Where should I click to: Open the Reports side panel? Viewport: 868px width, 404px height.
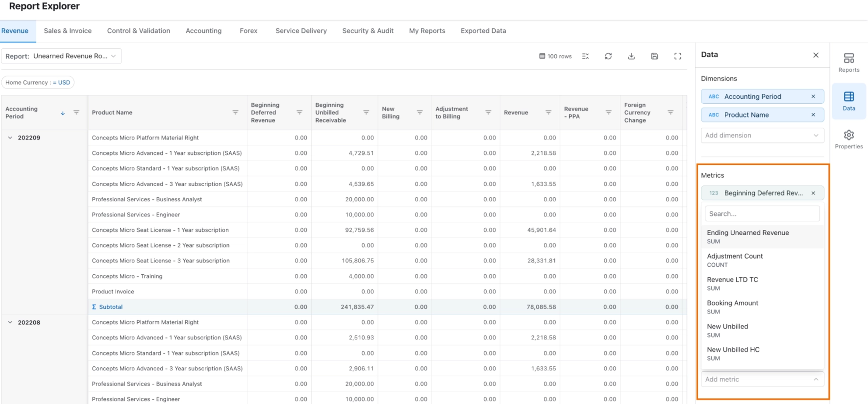click(x=849, y=63)
